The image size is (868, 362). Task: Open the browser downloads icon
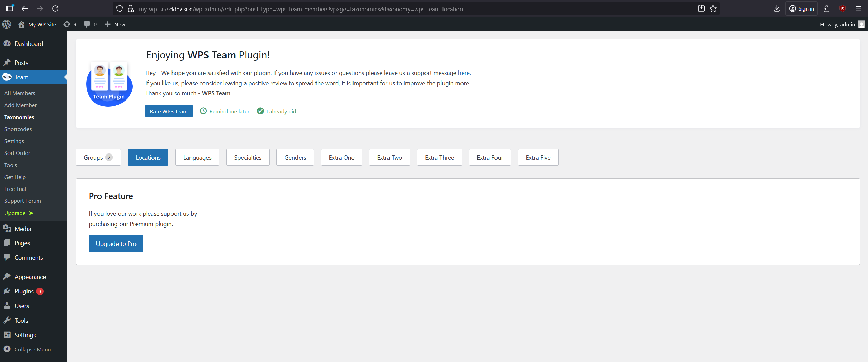click(x=777, y=8)
